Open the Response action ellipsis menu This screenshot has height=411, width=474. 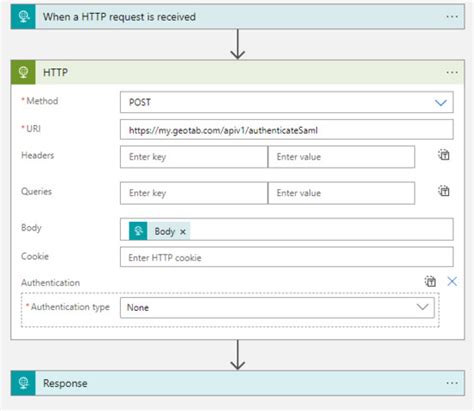(x=452, y=383)
